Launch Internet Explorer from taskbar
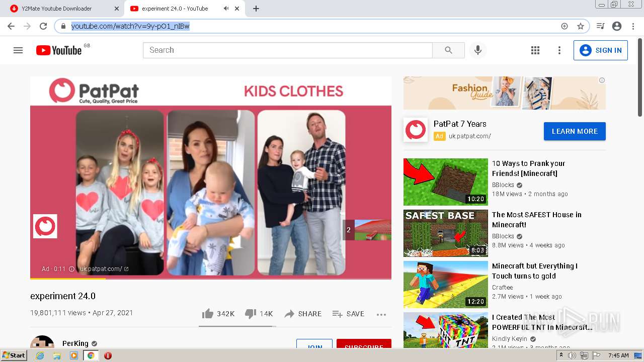The image size is (644, 362). click(40, 355)
